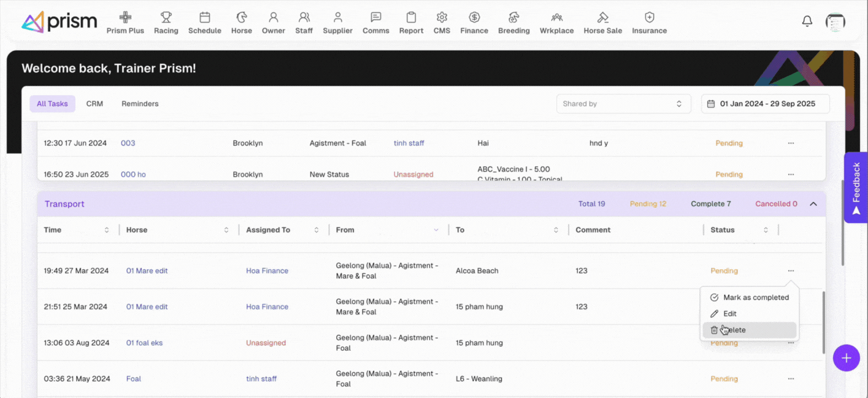Open the Feedback side panel
Image resolution: width=868 pixels, height=398 pixels.
coord(856,188)
